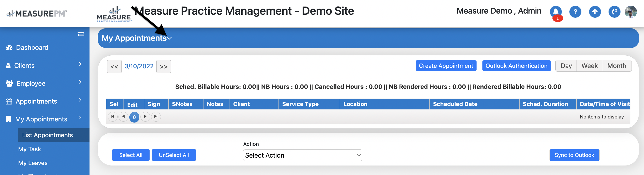Click the upward arrow icon in header
Viewport: 644px width, 175px height.
point(595,12)
